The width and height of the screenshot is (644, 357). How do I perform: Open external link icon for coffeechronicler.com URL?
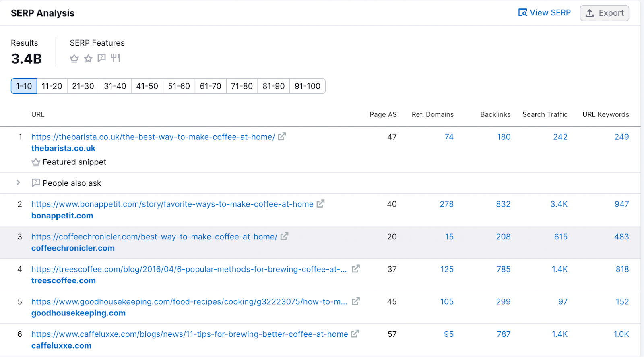click(x=284, y=237)
